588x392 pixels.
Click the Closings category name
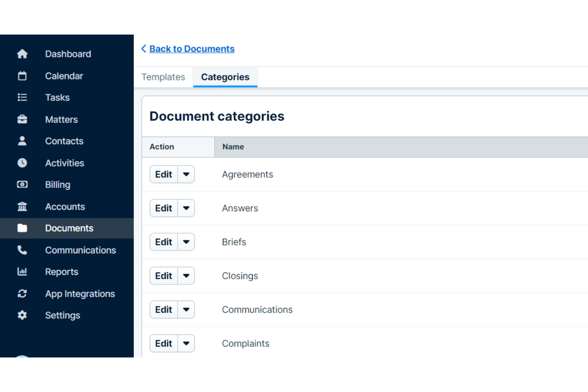240,276
